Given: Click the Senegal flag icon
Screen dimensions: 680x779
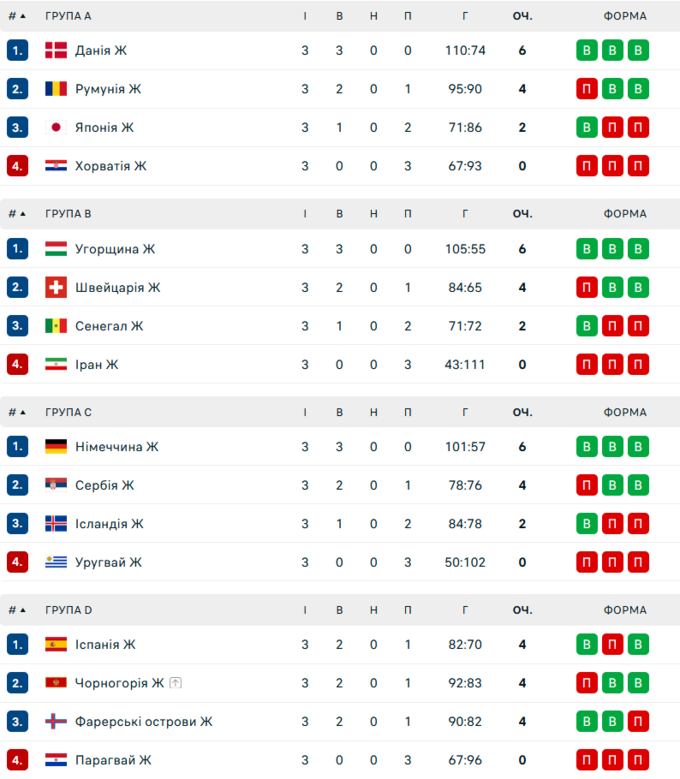Looking at the screenshot, I should click(56, 326).
